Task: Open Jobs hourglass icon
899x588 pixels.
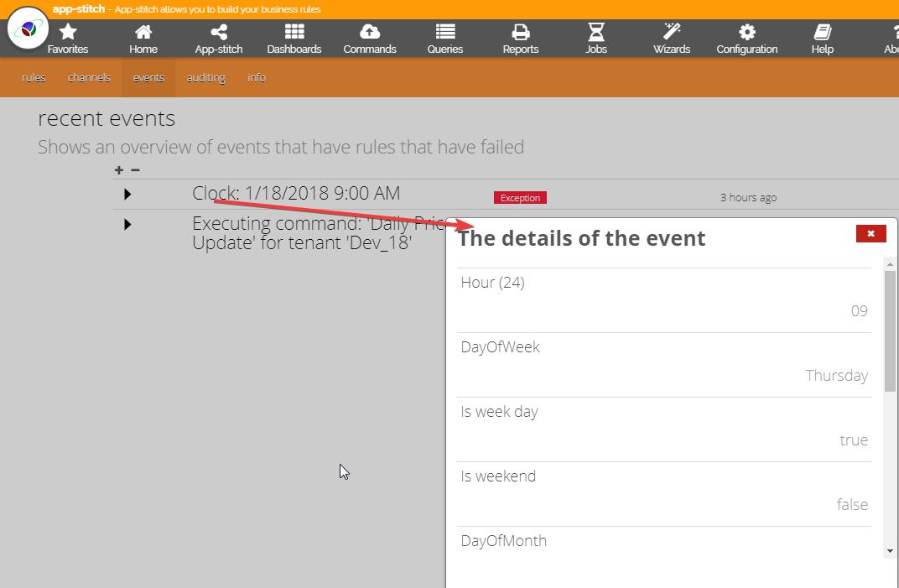Action: tap(596, 33)
